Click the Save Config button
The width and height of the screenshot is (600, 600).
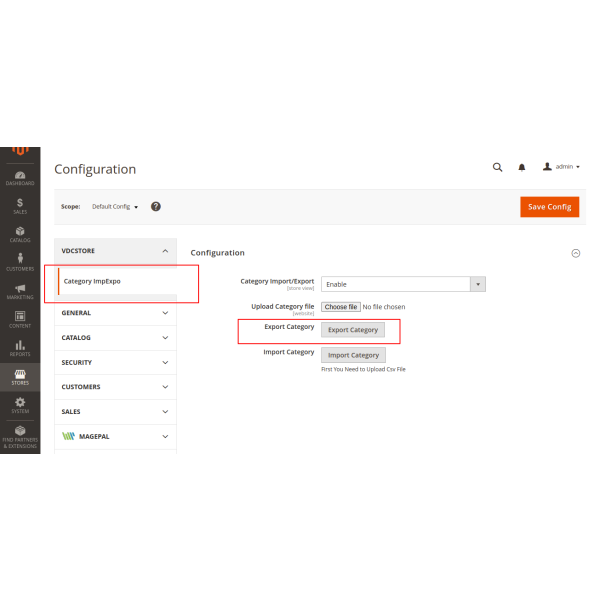[x=549, y=206]
